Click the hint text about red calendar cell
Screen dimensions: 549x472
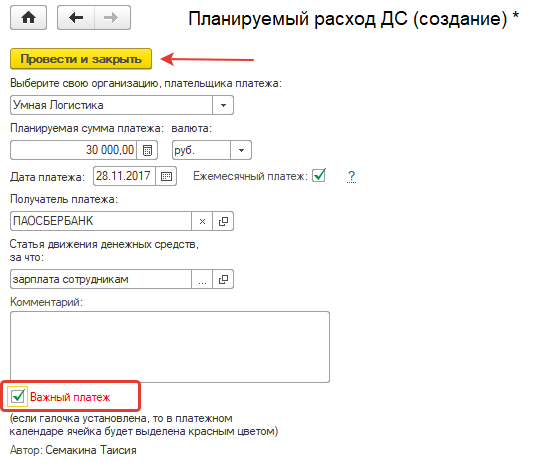[144, 425]
